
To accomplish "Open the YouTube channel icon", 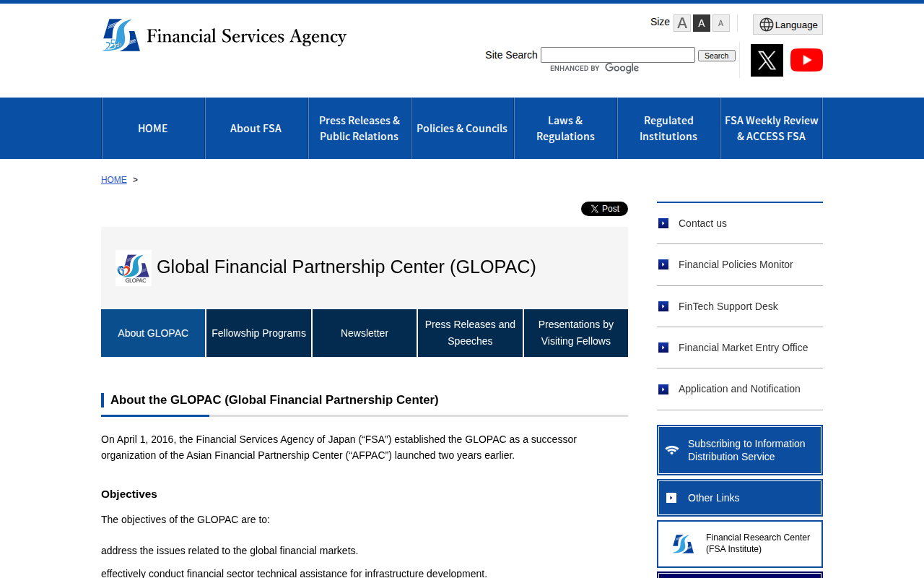I will (x=806, y=60).
